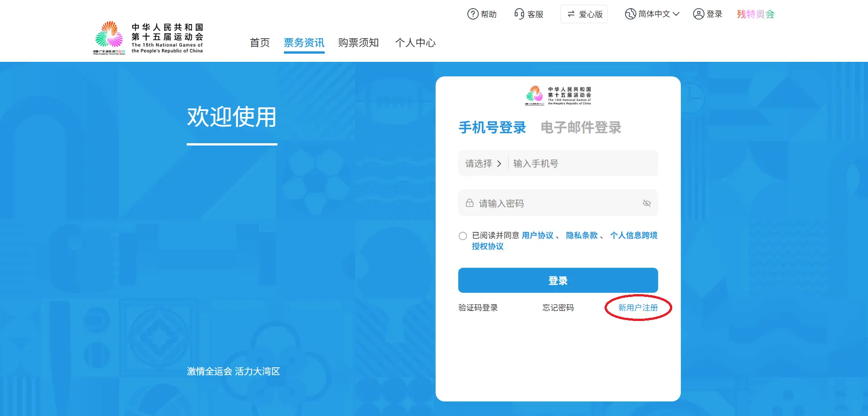Screen dimensions: 868x416
Task: Click the lock icon in password field
Action: [470, 203]
